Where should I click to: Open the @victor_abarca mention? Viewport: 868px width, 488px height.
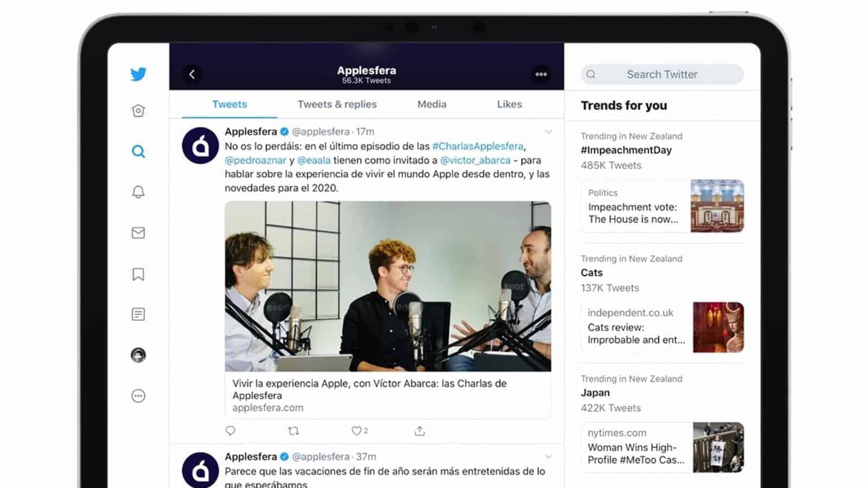coord(475,160)
